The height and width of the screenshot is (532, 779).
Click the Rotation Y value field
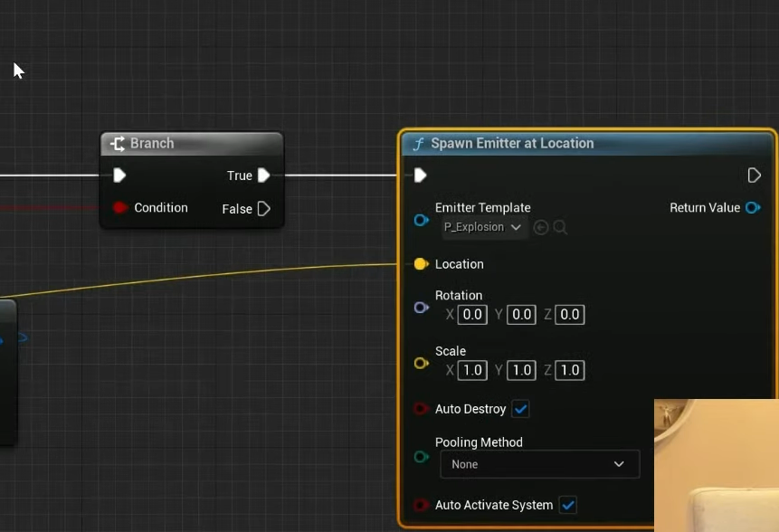(x=521, y=315)
